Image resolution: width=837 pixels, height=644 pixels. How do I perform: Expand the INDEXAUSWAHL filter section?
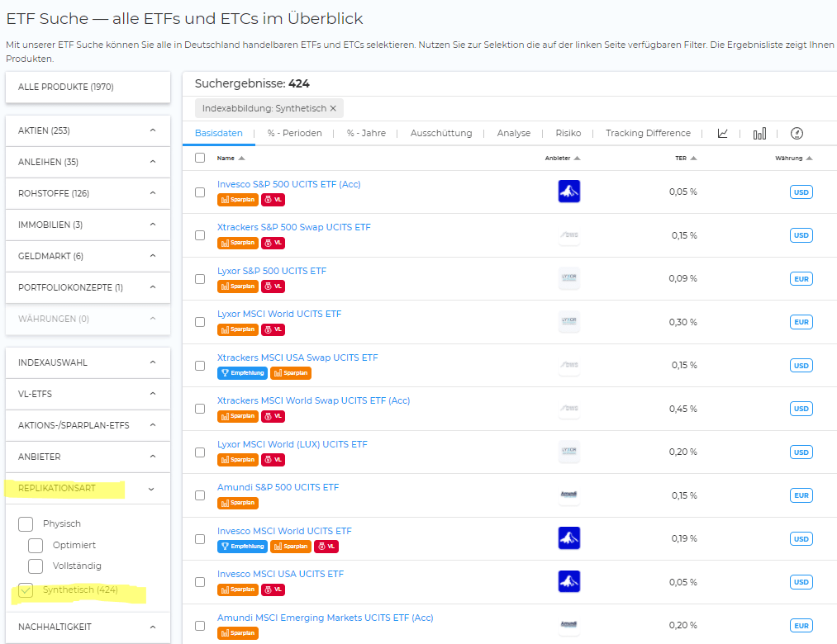[88, 362]
